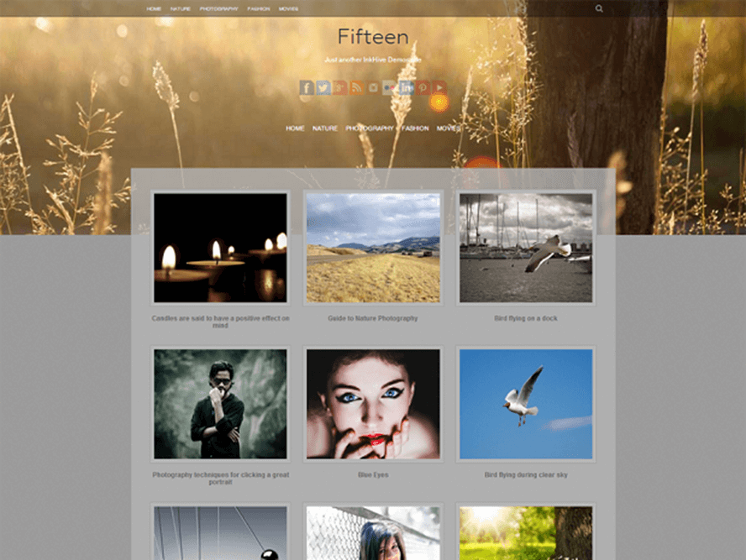Open the Flickr social icon
The height and width of the screenshot is (560, 746).
coord(389,87)
